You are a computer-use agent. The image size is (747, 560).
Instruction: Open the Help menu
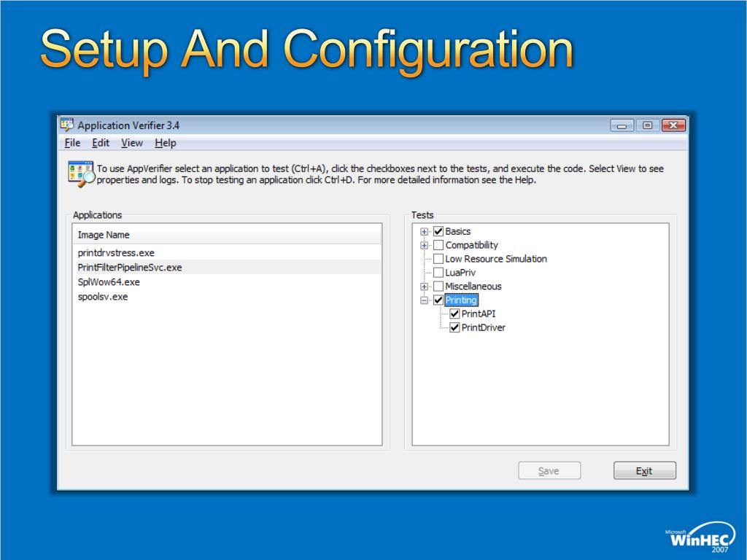point(166,143)
